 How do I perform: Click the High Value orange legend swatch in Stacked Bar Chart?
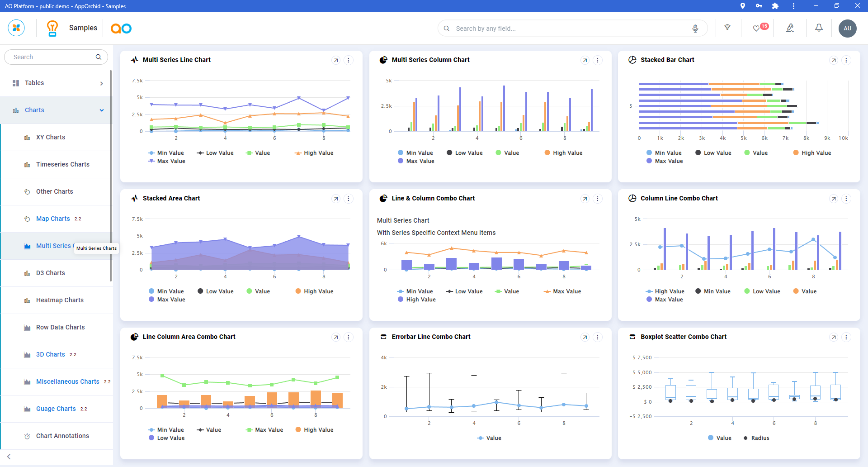pyautogui.click(x=796, y=153)
